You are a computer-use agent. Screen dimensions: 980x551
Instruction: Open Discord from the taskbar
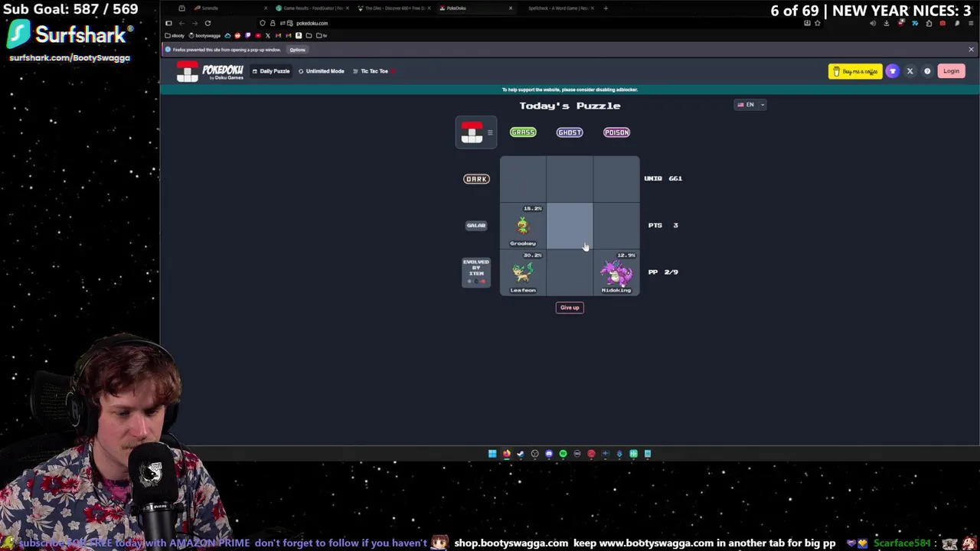pyautogui.click(x=549, y=454)
